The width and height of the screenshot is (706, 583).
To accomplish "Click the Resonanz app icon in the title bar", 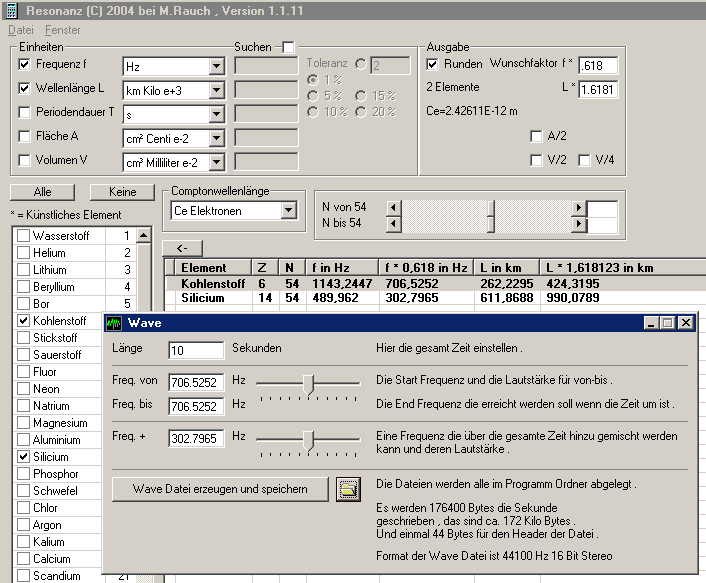I will [11, 10].
